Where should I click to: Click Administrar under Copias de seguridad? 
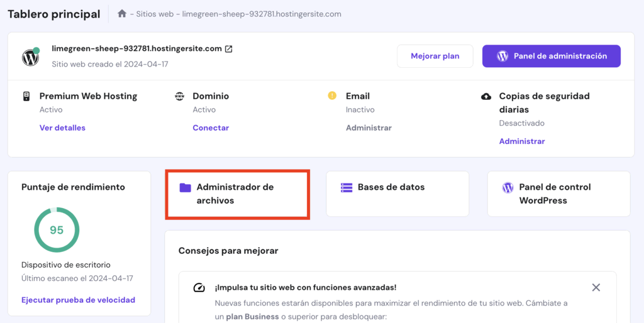[522, 141]
